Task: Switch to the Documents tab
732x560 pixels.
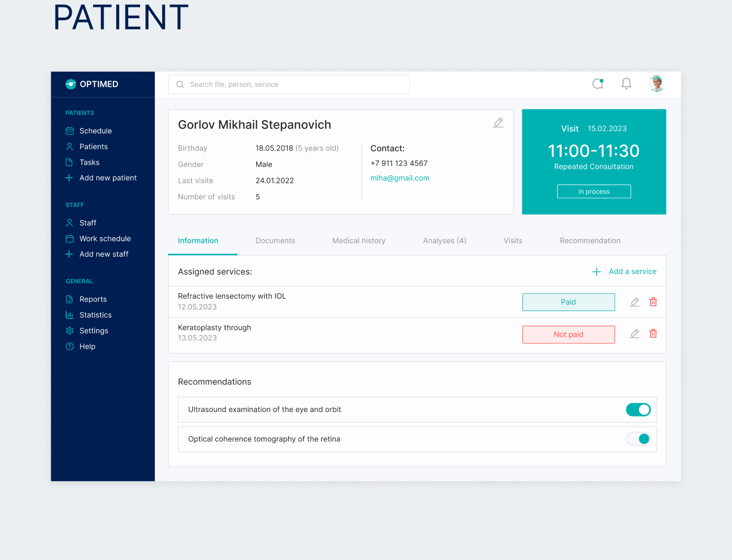Action: 275,241
